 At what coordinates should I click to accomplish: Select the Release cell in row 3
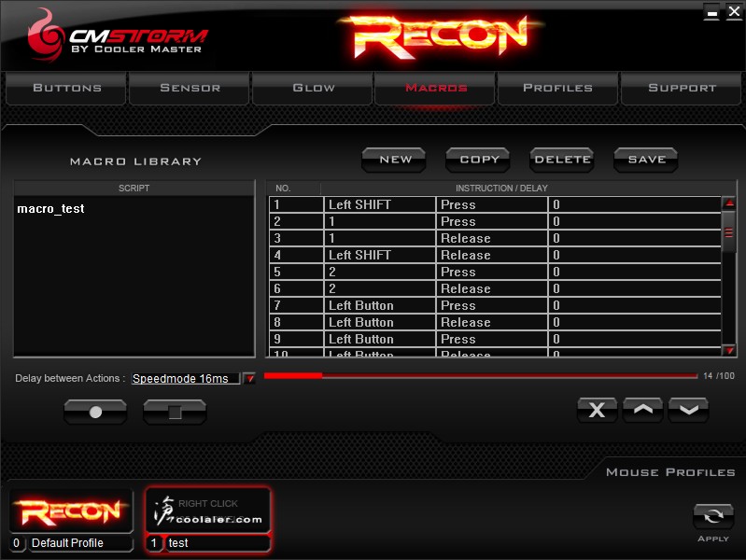point(492,238)
